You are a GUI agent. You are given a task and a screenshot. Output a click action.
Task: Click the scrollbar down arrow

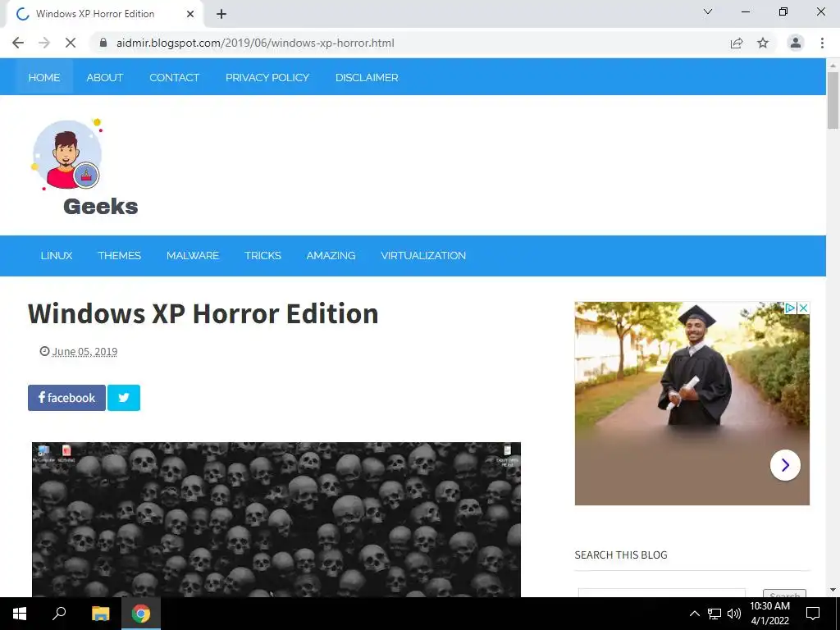tap(833, 590)
